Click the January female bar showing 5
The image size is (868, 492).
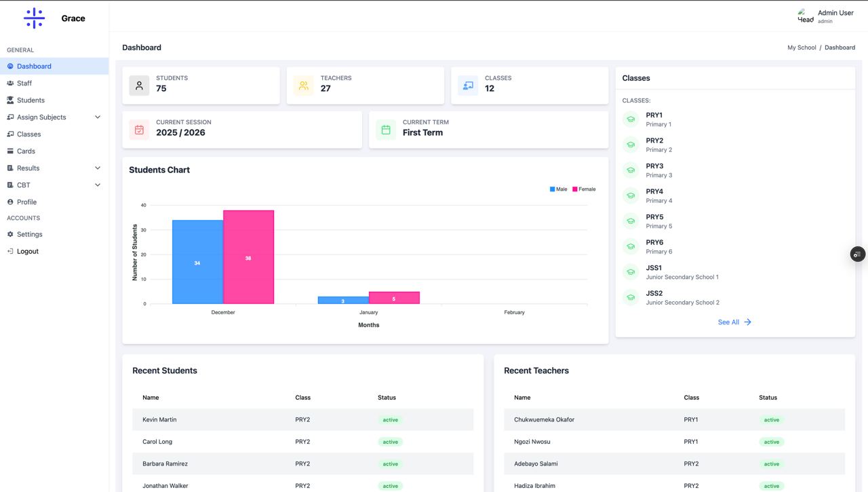(x=394, y=298)
